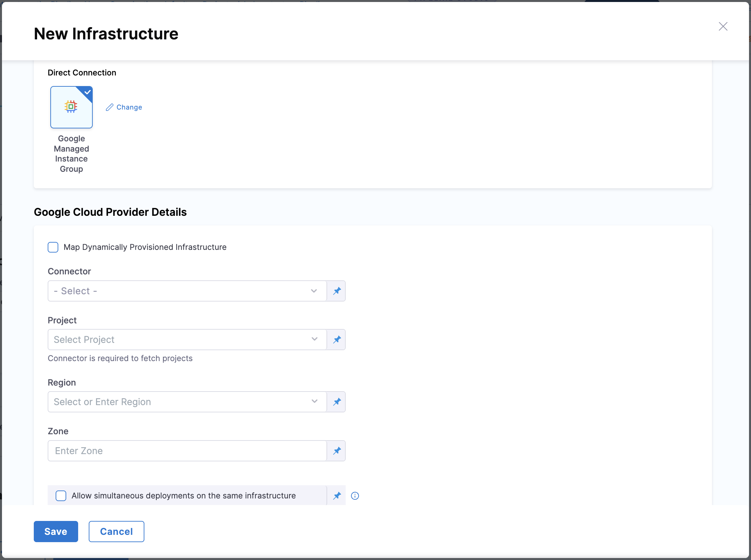Click the pin icon beside Region field

pyautogui.click(x=336, y=402)
